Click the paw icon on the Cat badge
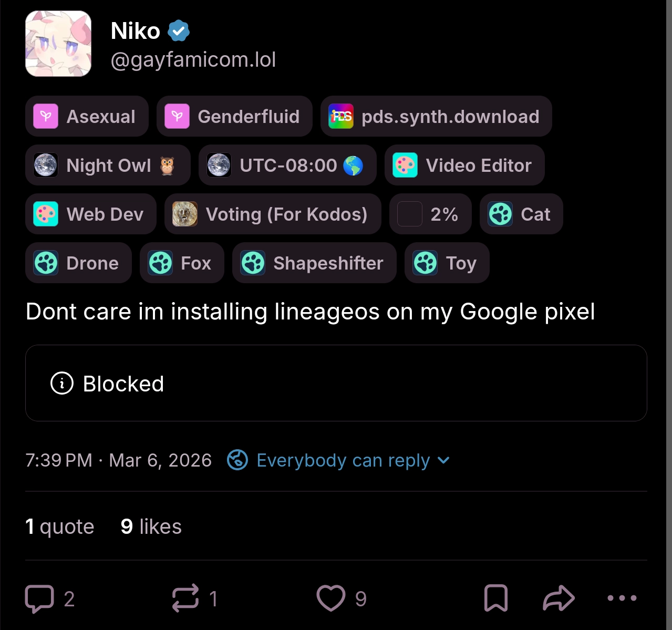Image resolution: width=672 pixels, height=630 pixels. [501, 214]
